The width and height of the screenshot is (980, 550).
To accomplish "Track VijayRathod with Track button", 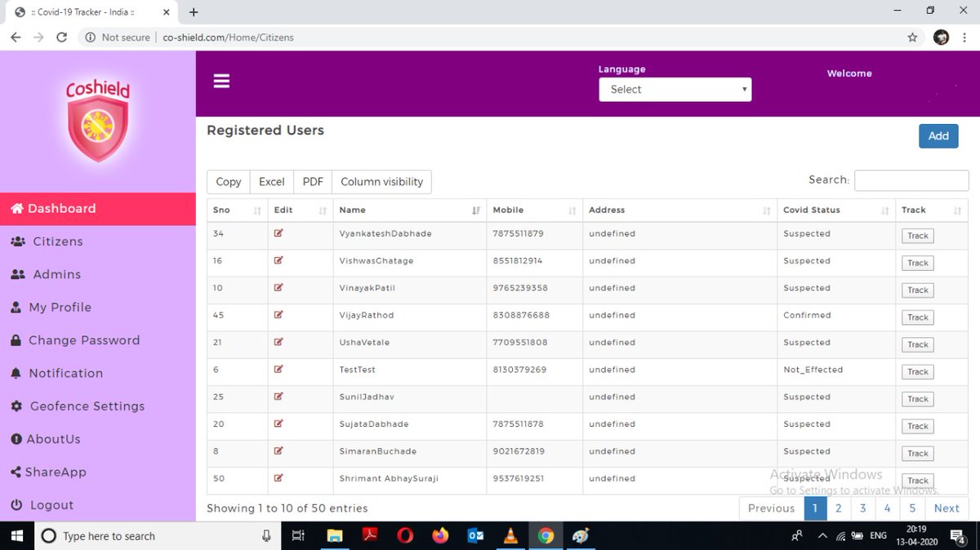I will tap(918, 317).
